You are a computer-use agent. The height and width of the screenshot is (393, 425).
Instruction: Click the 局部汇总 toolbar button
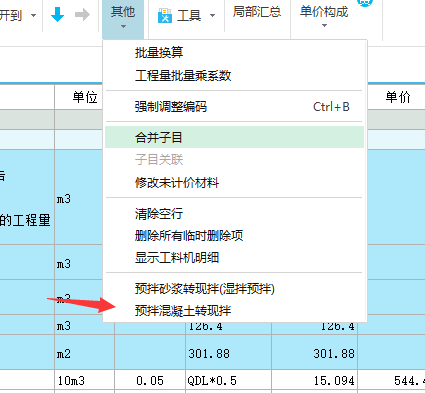click(x=257, y=12)
